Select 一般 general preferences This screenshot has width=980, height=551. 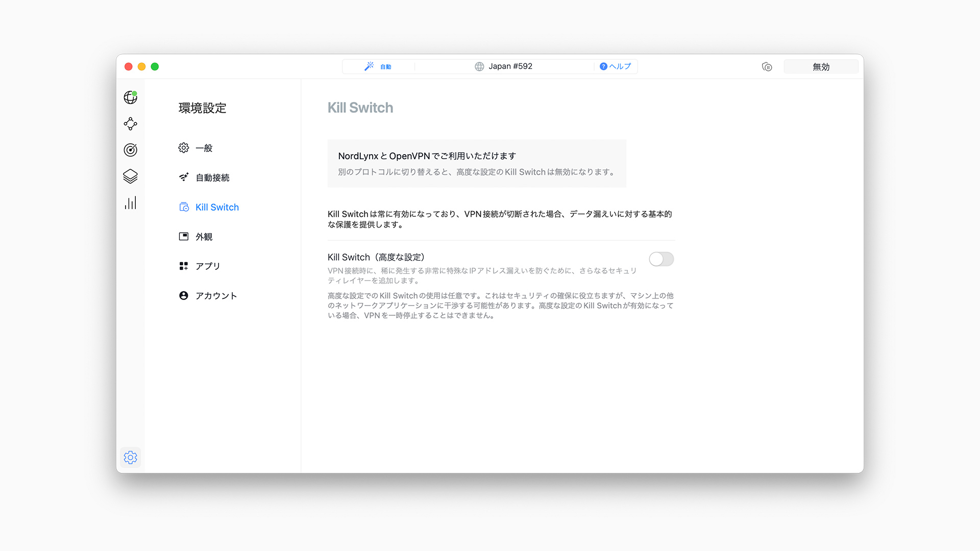coord(204,148)
